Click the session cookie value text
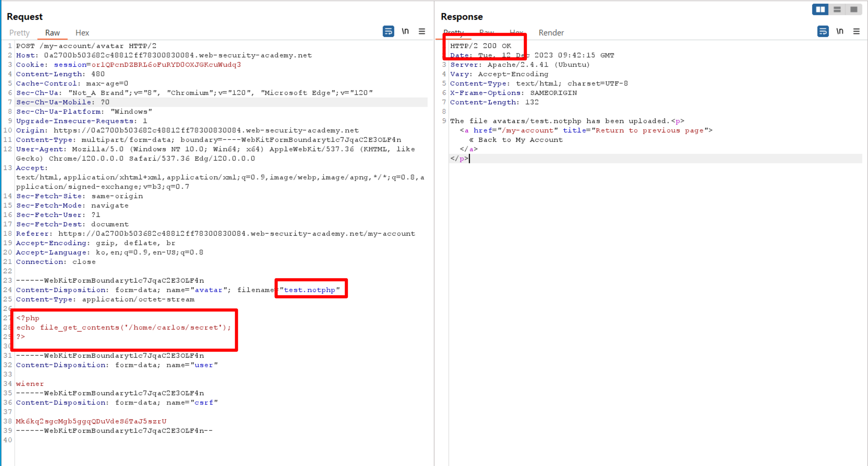 point(166,65)
